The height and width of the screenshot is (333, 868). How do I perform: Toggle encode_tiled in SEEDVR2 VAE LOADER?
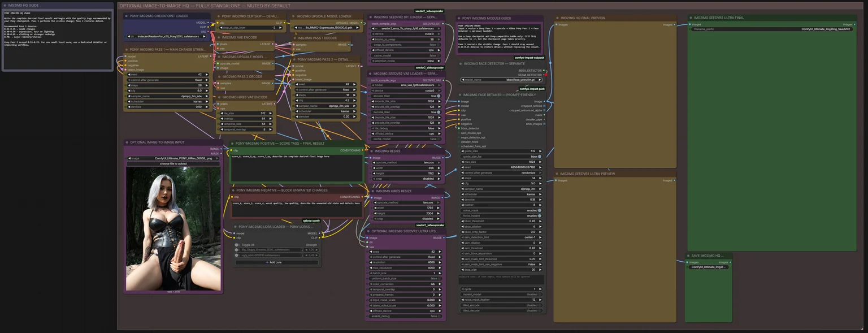pyautogui.click(x=406, y=96)
